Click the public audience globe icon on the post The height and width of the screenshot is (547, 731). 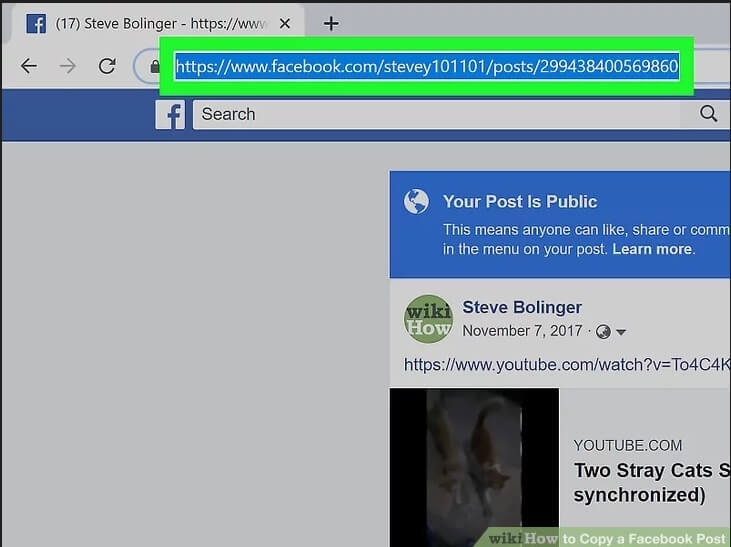[x=603, y=332]
